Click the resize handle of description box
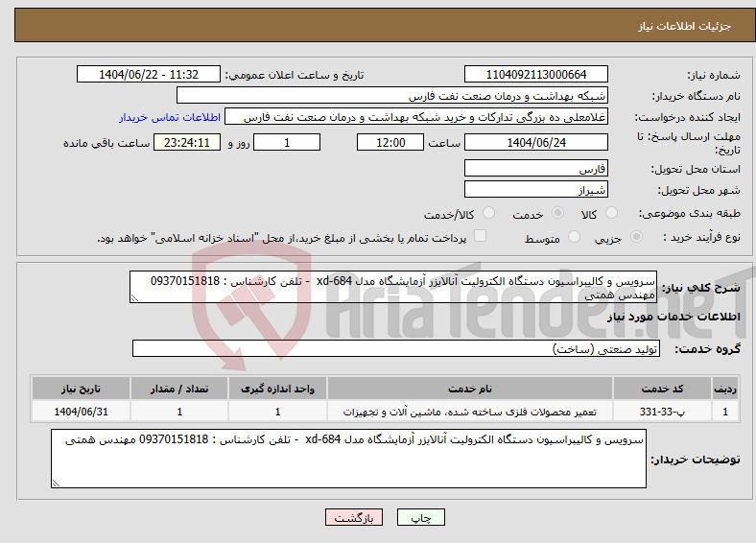 coord(134,298)
